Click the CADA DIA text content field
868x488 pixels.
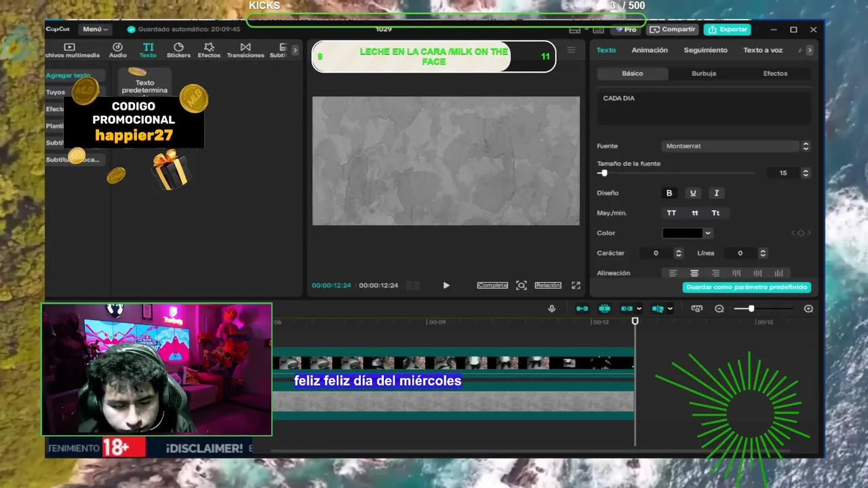tap(704, 108)
